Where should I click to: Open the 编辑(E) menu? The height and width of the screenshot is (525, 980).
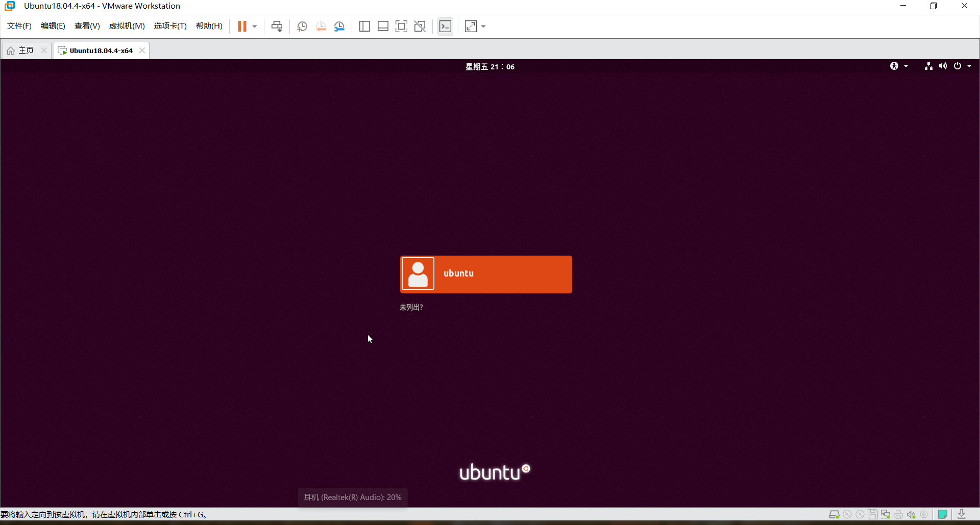53,26
